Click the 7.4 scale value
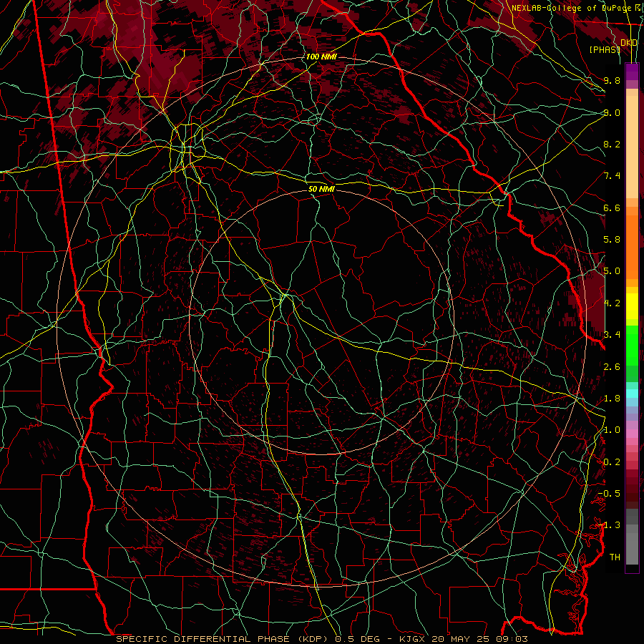The height and width of the screenshot is (644, 644). [x=612, y=176]
